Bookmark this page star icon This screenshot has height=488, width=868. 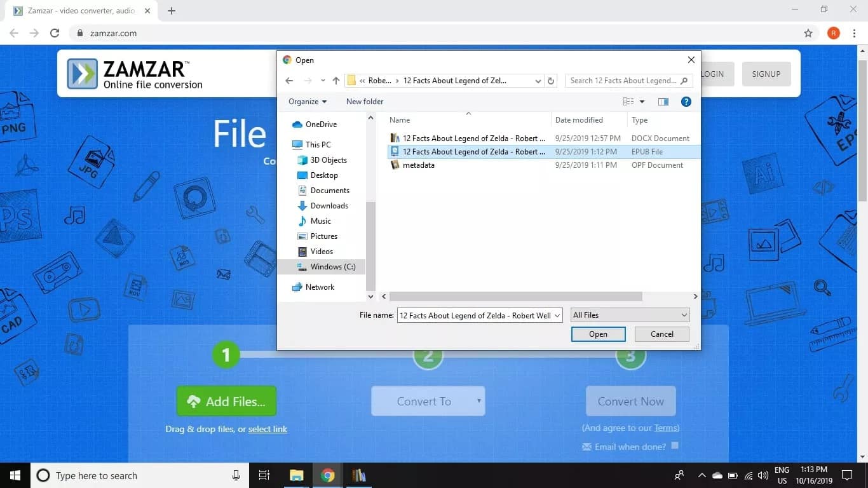(808, 33)
